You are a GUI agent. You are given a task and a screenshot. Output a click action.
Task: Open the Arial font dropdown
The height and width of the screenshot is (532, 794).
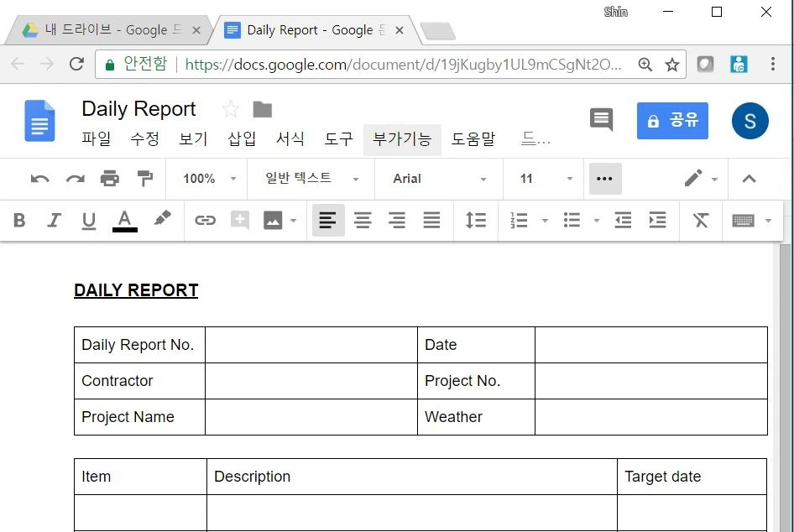click(439, 179)
